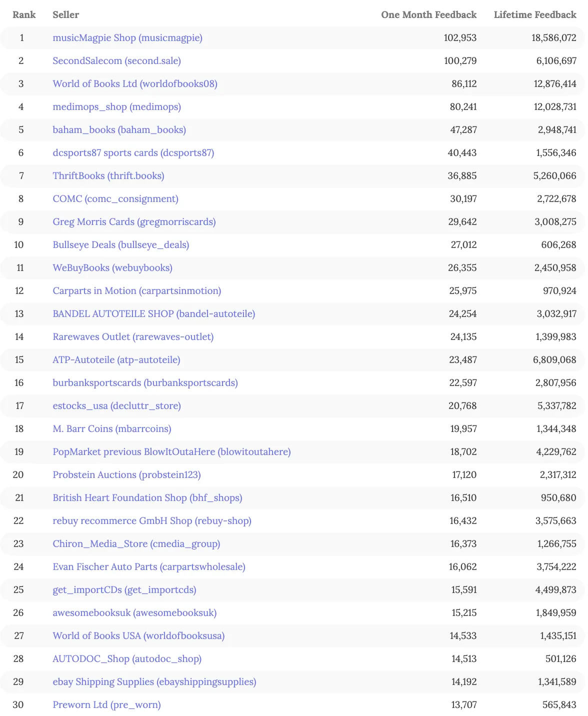Click one month value 13,707
This screenshot has height=716, width=588.
click(x=464, y=705)
